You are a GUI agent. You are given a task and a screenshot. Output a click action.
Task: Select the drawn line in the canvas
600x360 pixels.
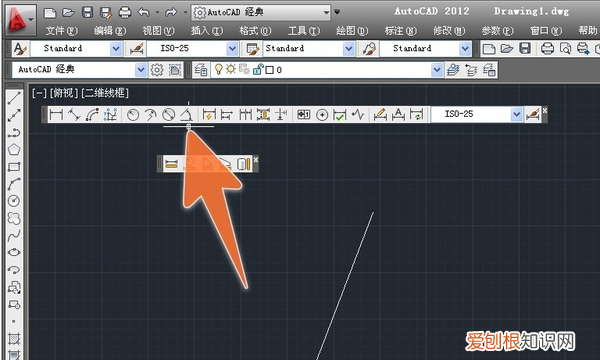tap(345, 286)
